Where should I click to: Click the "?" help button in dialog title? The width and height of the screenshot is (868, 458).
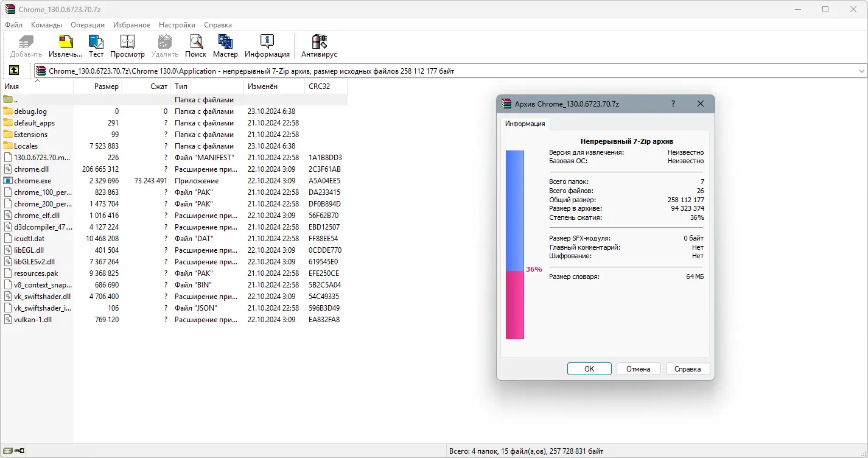[673, 104]
